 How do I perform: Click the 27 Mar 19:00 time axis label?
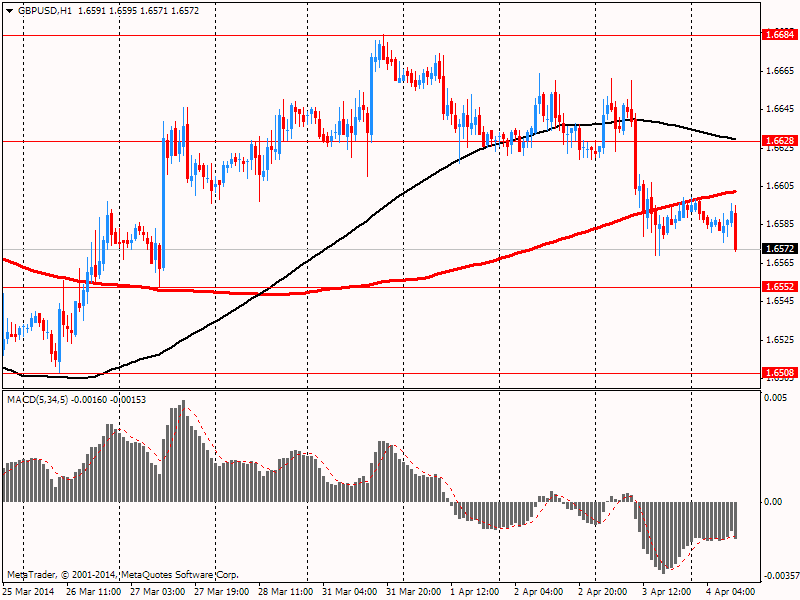pos(221,592)
